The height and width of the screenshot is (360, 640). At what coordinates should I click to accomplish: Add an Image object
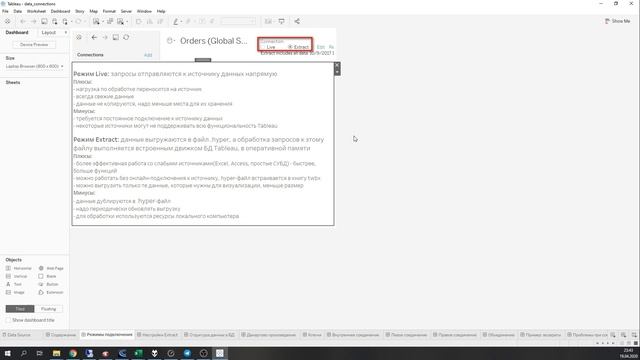15,292
